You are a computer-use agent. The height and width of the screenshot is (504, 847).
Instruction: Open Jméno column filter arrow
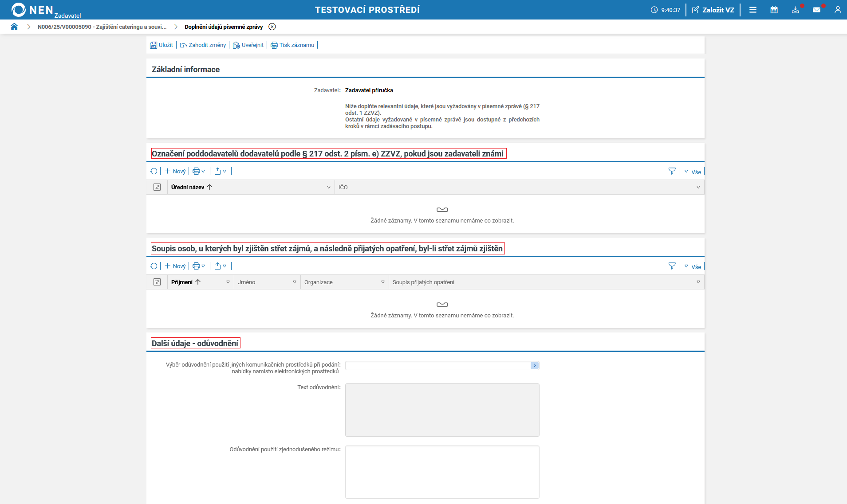click(x=295, y=282)
